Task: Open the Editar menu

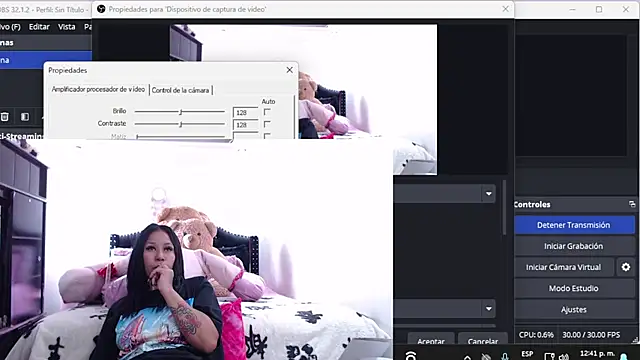Action: pos(39,27)
